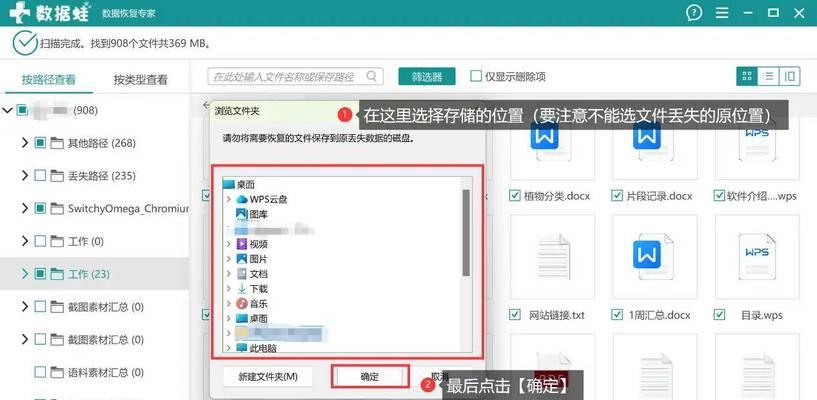Toggle checkbox for 语料素材汇总 (0)
Image resolution: width=817 pixels, height=400 pixels.
[x=40, y=372]
